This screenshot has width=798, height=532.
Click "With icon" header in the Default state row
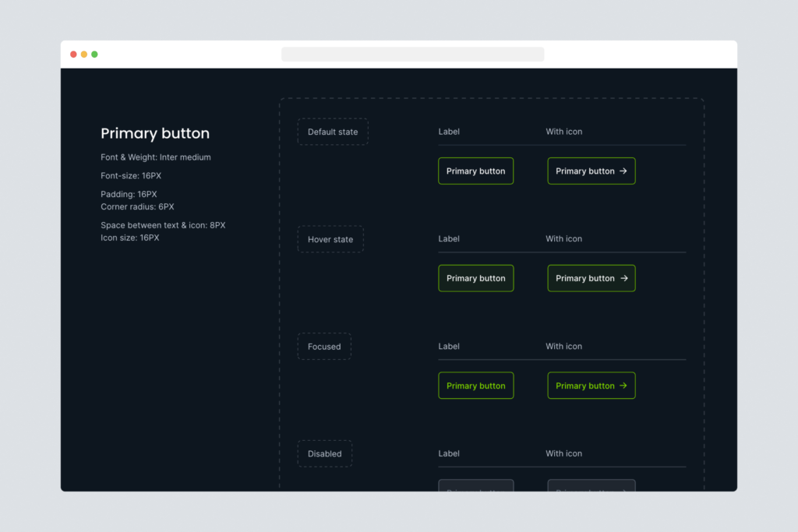(x=563, y=132)
